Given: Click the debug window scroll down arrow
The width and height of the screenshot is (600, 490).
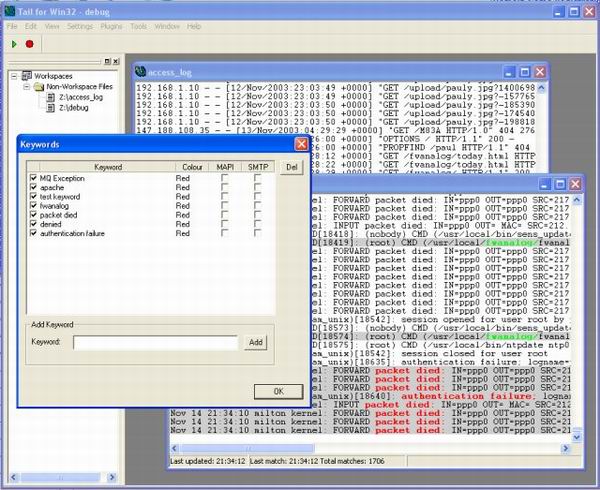Looking at the screenshot, I should point(577,436).
